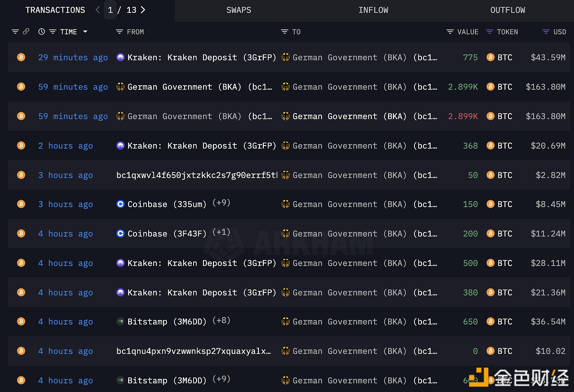Click Kraken logo in the 368 BTC row
574x392 pixels.
tap(120, 145)
